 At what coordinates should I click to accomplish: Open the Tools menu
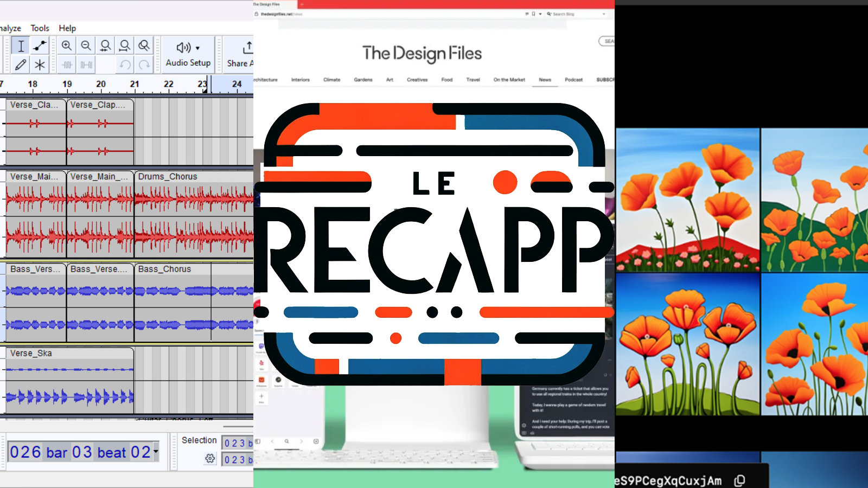tap(40, 28)
